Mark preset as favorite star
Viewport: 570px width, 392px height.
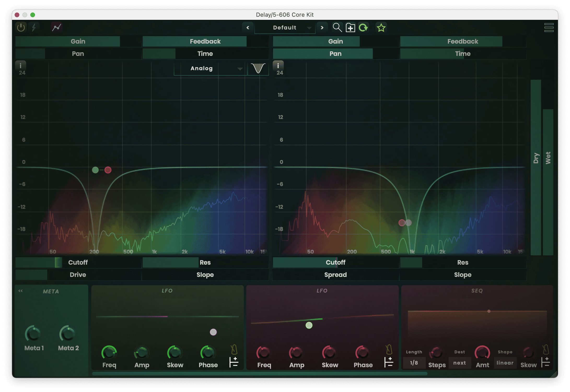tap(381, 28)
